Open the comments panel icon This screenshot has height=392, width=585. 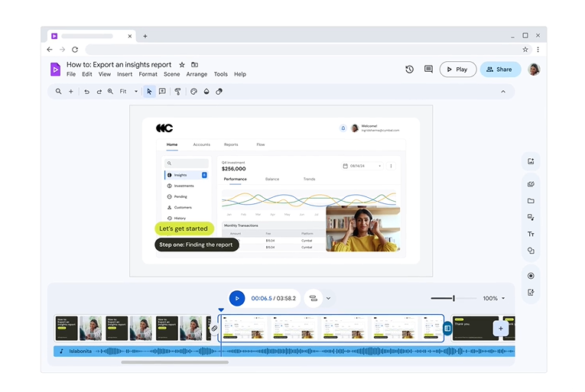coord(428,70)
